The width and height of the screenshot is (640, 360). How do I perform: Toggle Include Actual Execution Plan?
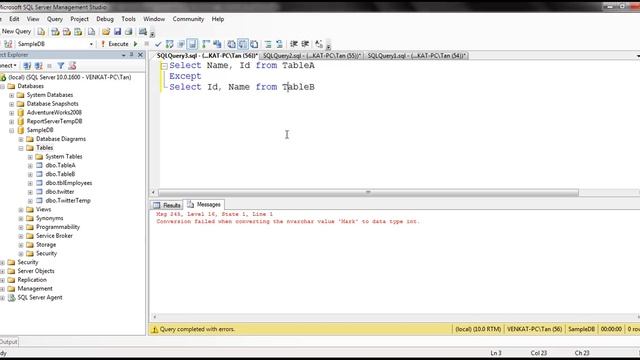pyautogui.click(x=206, y=44)
